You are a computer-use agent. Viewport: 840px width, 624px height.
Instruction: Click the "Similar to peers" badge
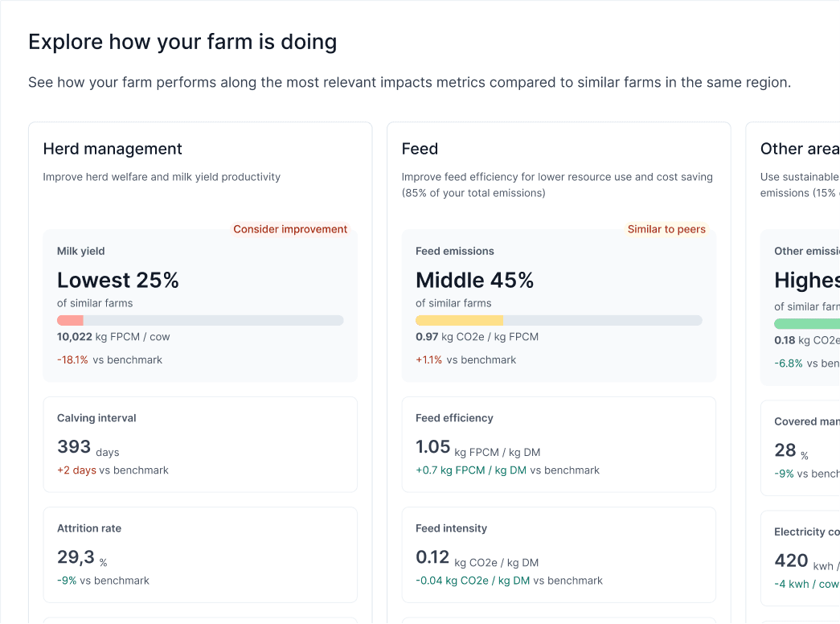(x=666, y=229)
